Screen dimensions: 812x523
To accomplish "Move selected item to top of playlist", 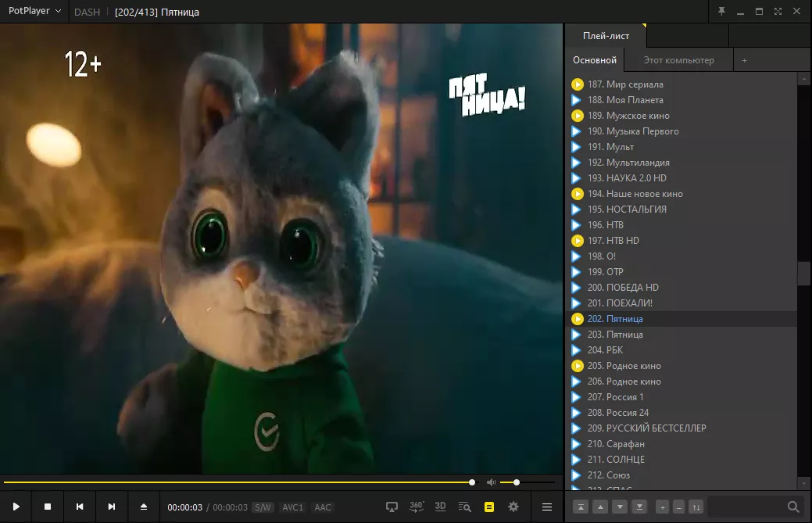I will pos(581,507).
